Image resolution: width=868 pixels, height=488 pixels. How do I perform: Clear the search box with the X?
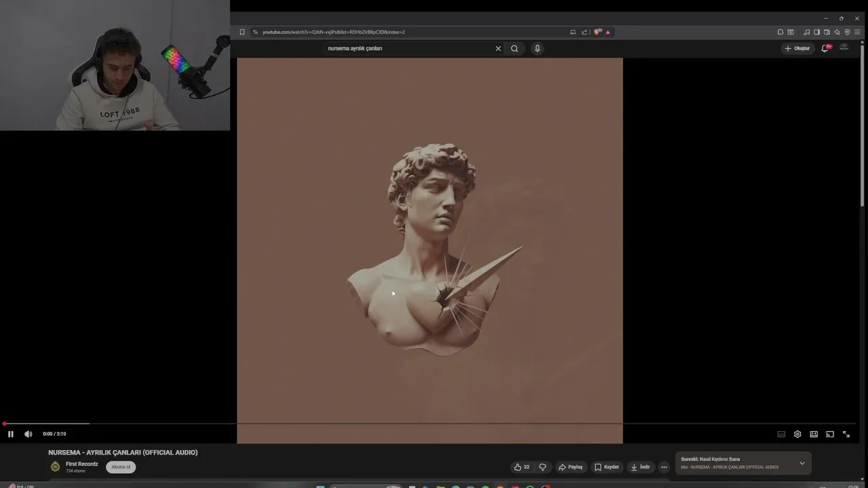(x=498, y=48)
